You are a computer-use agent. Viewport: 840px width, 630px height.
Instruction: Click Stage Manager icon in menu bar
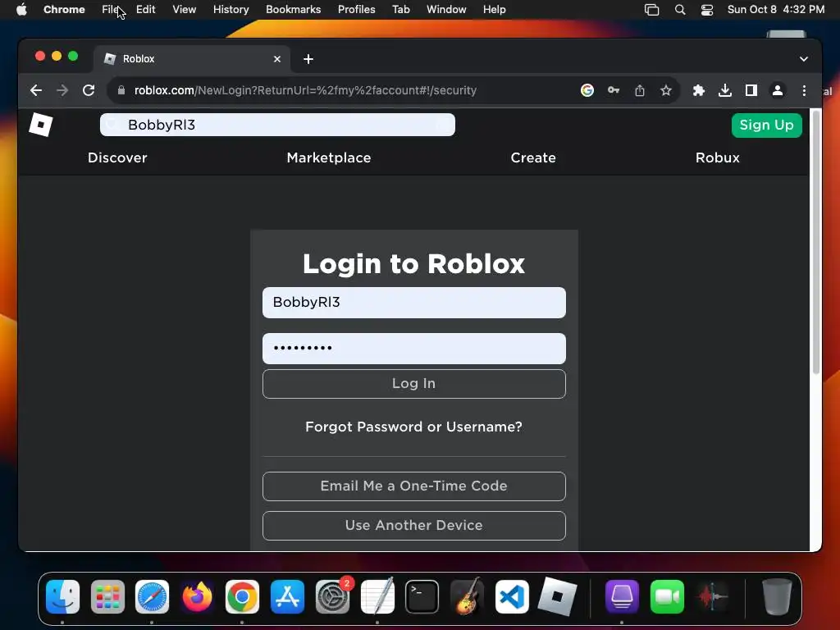(651, 10)
